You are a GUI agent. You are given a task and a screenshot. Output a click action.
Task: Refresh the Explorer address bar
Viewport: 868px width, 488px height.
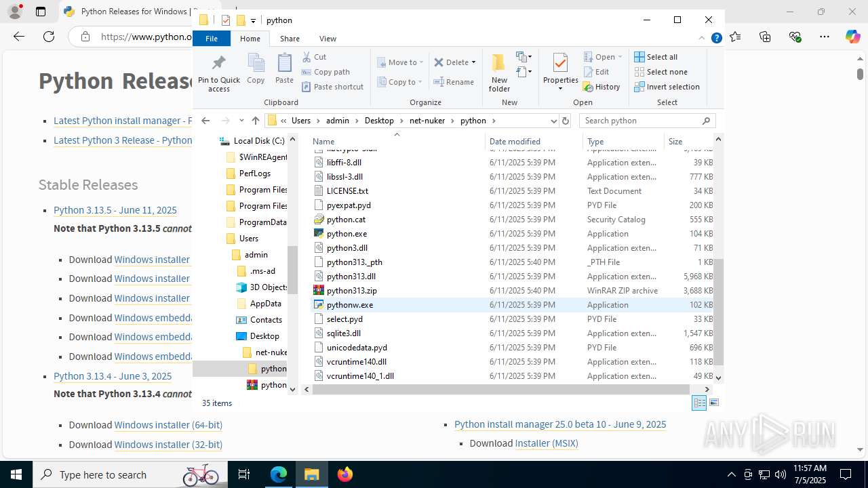coord(566,121)
